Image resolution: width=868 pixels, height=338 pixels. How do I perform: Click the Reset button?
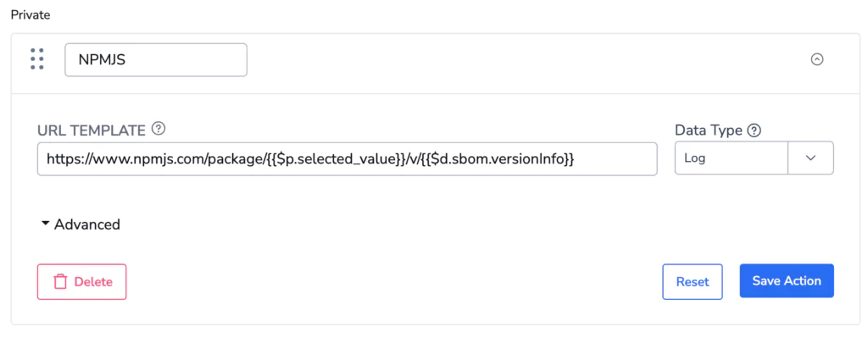[x=692, y=282]
